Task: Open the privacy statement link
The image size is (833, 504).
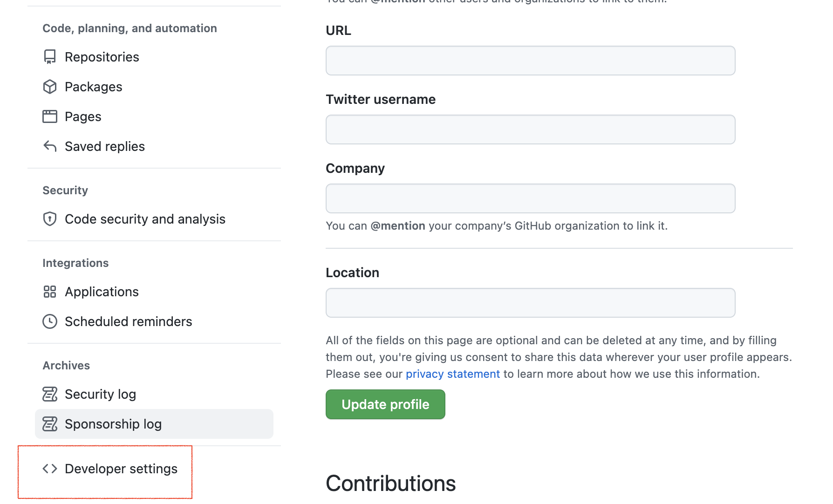Action: (452, 374)
